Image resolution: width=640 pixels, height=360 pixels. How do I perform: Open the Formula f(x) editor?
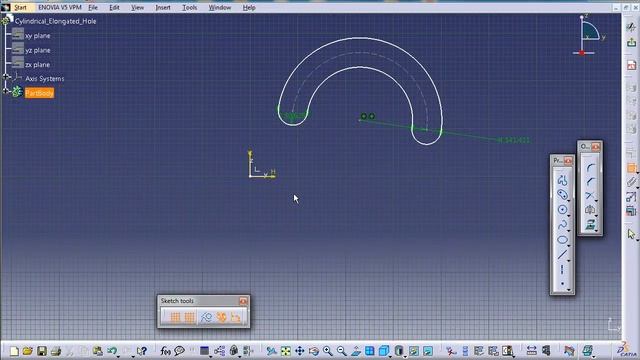[x=165, y=351]
